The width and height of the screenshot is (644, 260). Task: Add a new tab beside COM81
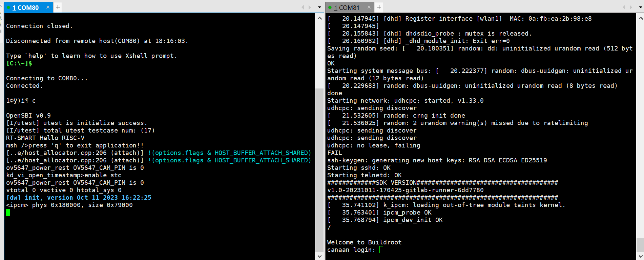tap(379, 7)
